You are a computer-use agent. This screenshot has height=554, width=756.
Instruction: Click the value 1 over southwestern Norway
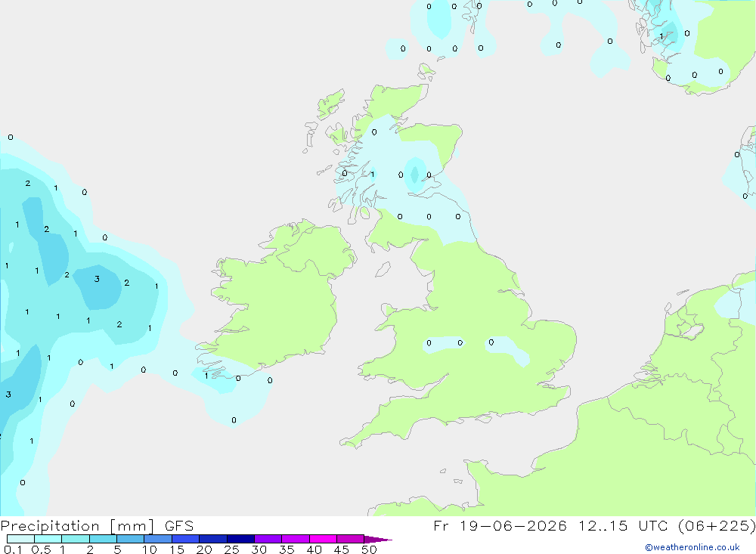coord(661,36)
